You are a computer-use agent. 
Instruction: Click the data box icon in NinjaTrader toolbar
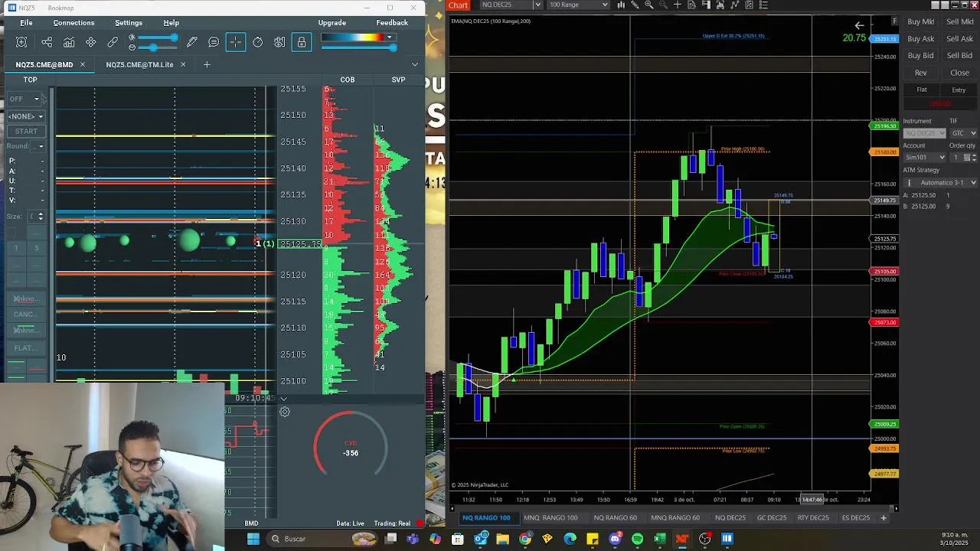click(x=692, y=5)
